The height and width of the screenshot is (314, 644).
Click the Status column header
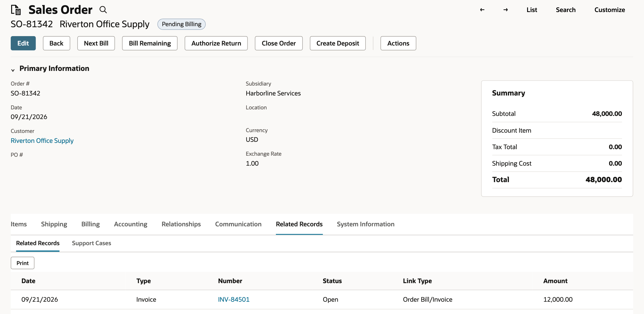pyautogui.click(x=332, y=281)
